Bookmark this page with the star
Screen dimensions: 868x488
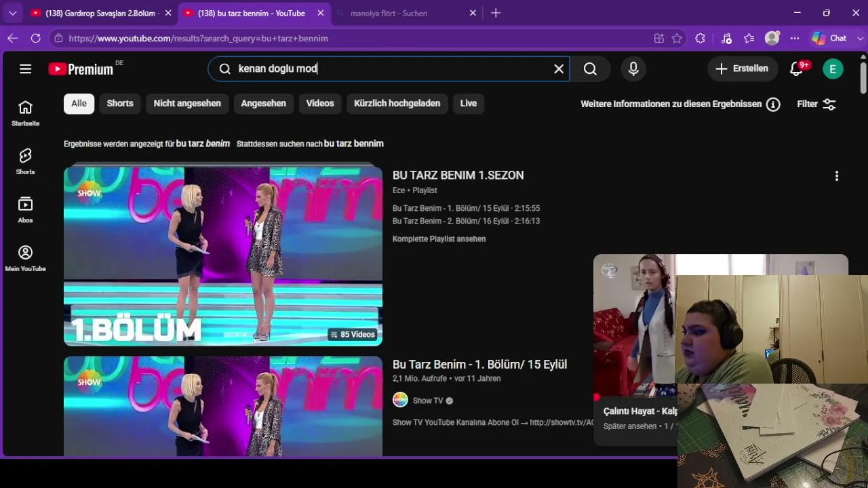677,39
